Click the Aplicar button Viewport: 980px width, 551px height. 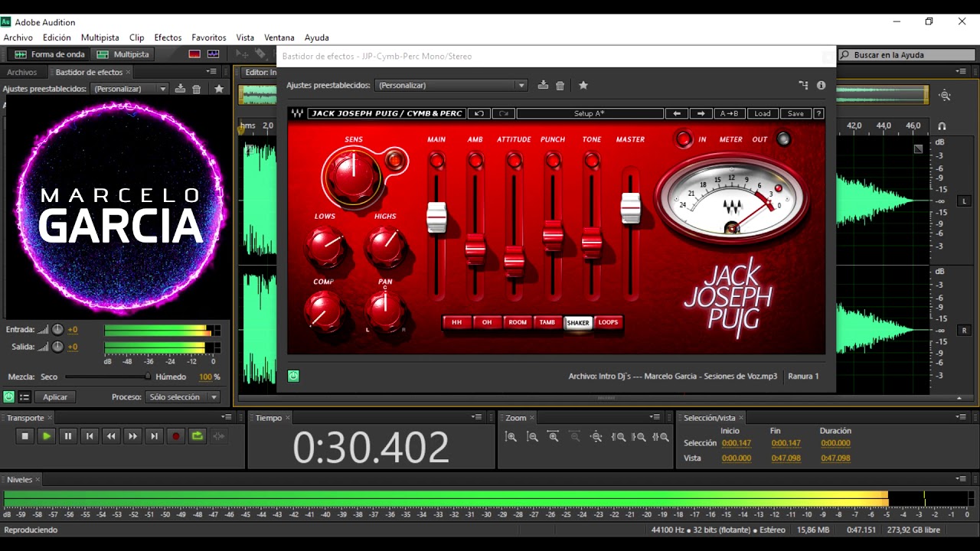pyautogui.click(x=55, y=397)
